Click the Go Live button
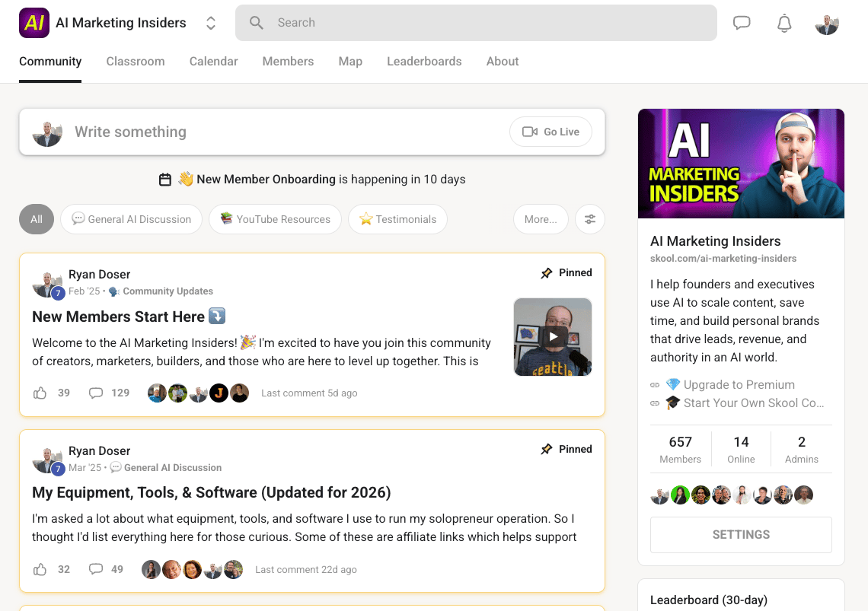868x611 pixels. pos(551,132)
